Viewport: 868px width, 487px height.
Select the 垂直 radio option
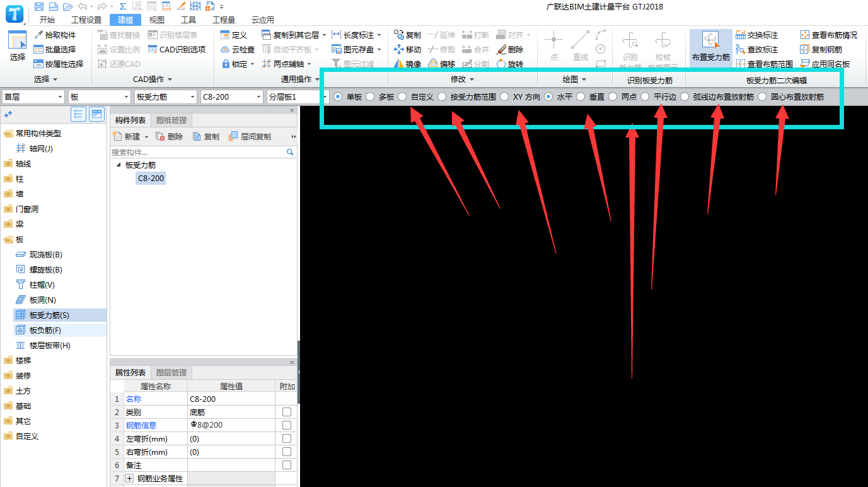coord(581,97)
